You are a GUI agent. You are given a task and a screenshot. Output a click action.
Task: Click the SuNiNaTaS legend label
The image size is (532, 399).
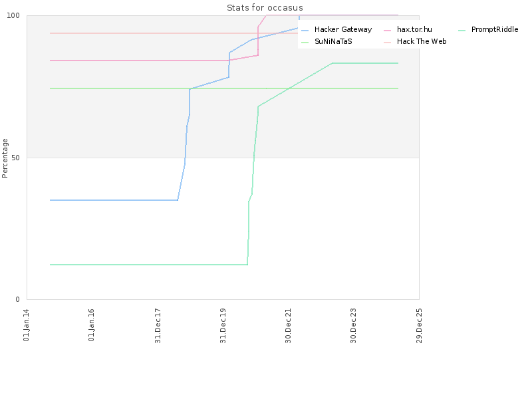(333, 41)
